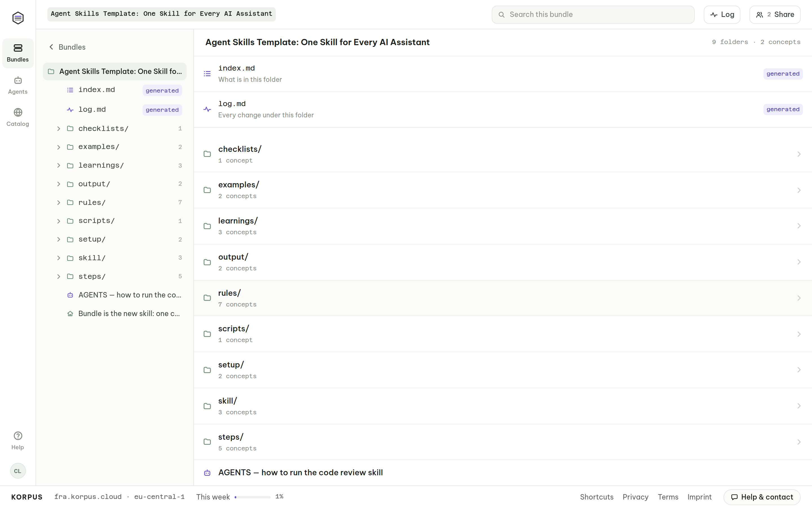812x508 pixels.
Task: Click the generated badge on main log.md row
Action: point(783,109)
